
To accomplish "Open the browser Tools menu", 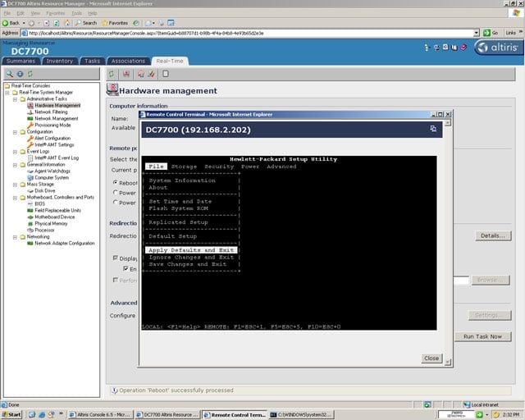I will (76, 13).
